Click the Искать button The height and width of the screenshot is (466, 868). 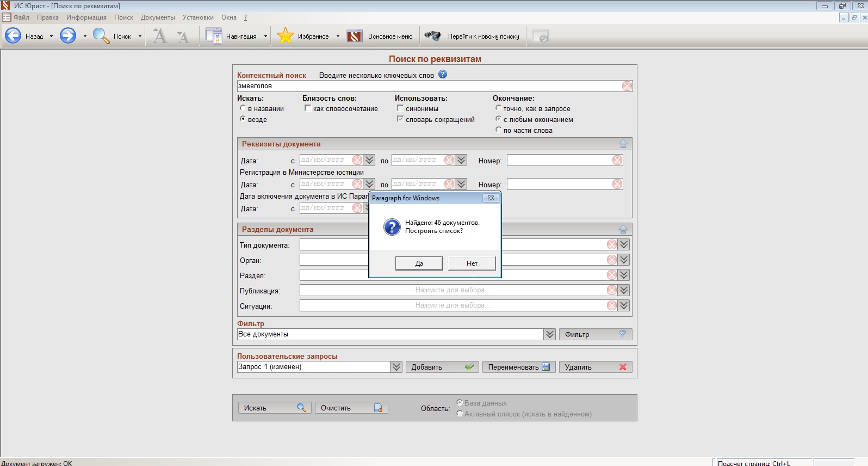275,408
